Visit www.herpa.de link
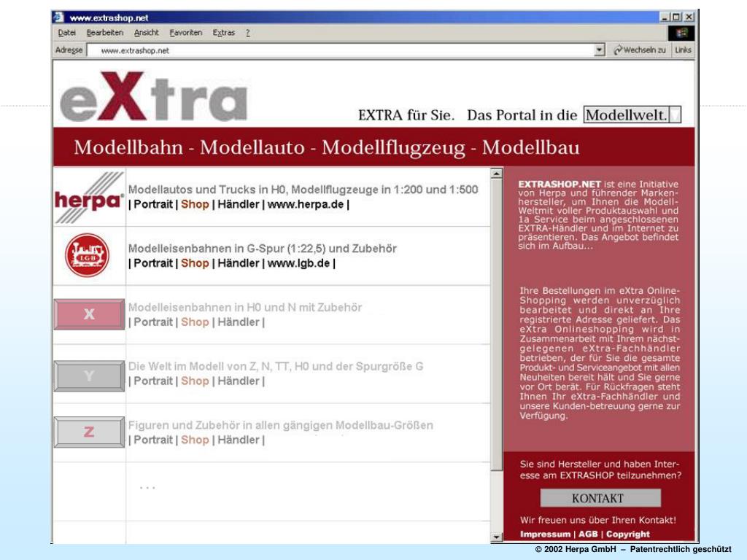747x560 pixels. click(306, 204)
